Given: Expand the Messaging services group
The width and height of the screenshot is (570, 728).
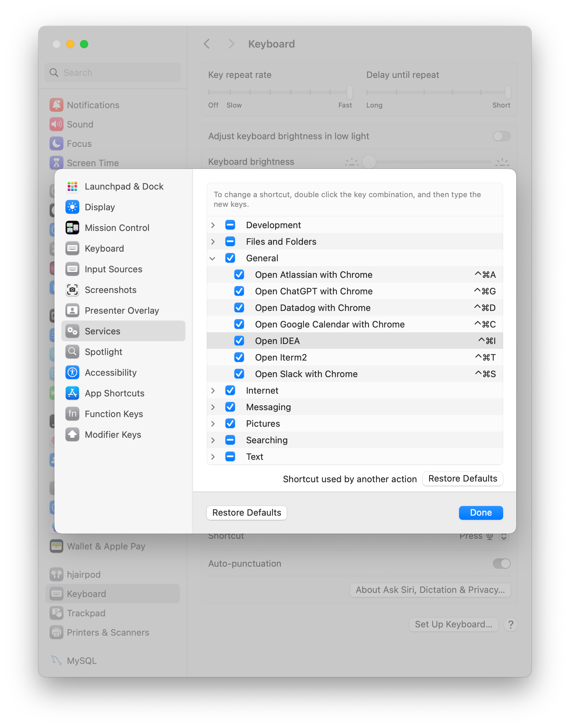Looking at the screenshot, I should (213, 407).
